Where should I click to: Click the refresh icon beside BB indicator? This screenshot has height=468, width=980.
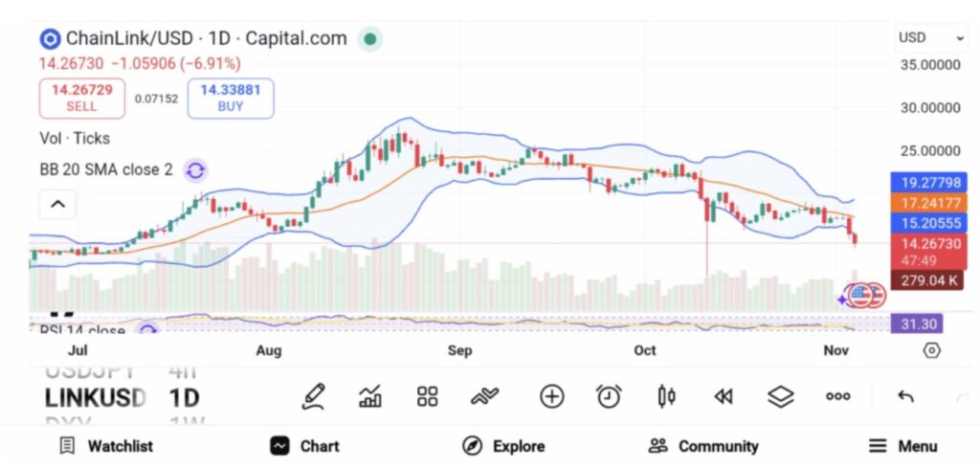[x=195, y=170]
